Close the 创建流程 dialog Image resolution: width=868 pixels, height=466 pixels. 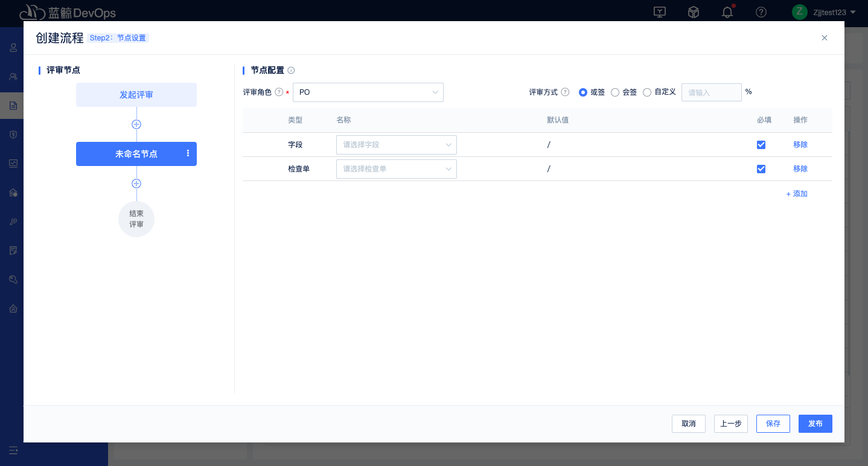[825, 38]
